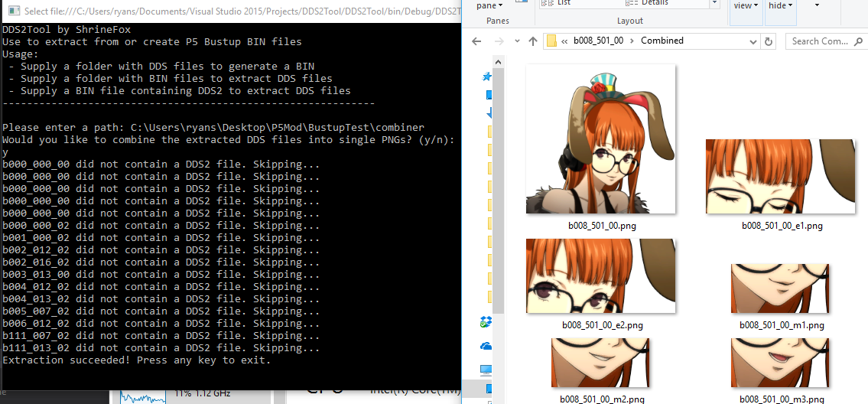The width and height of the screenshot is (868, 404).
Task: Go up one folder level in Explorer
Action: pos(532,41)
